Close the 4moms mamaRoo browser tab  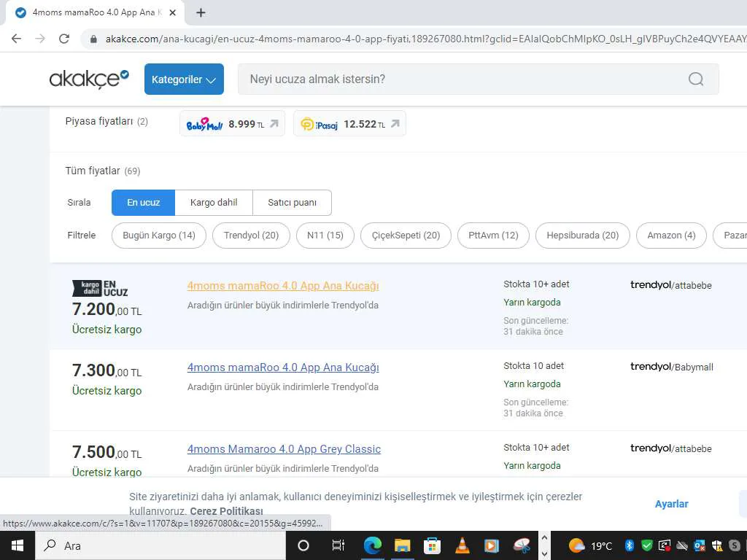click(172, 13)
